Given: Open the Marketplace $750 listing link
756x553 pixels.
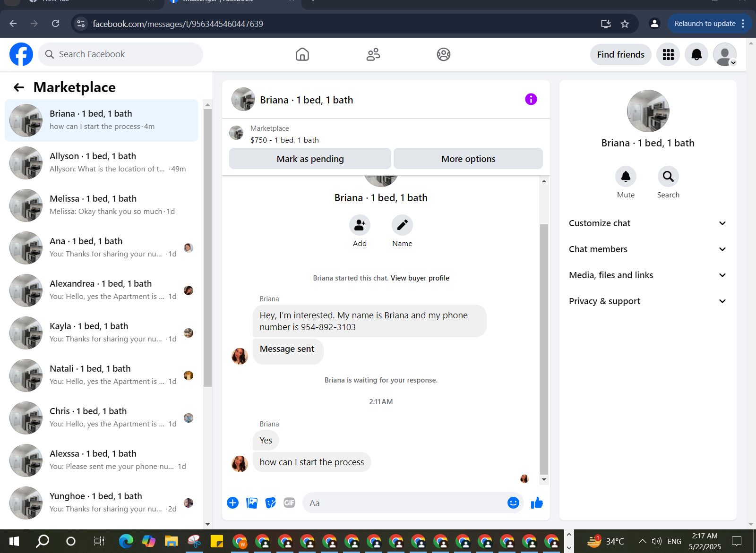Looking at the screenshot, I should point(284,140).
